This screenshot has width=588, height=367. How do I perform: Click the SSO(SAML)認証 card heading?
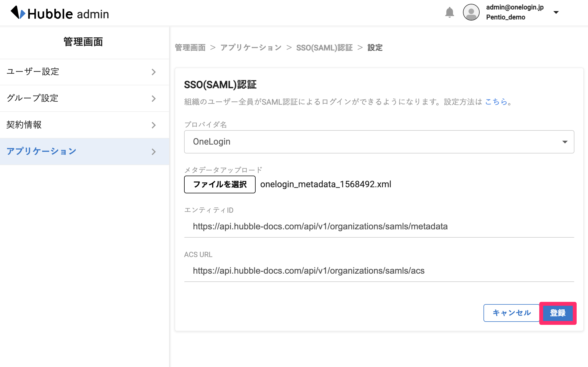(220, 85)
